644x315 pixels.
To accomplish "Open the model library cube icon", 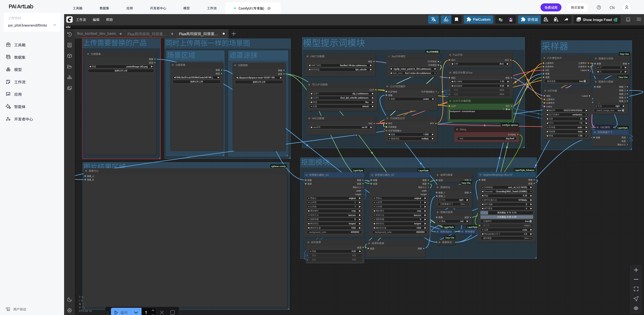I will pyautogui.click(x=69, y=56).
